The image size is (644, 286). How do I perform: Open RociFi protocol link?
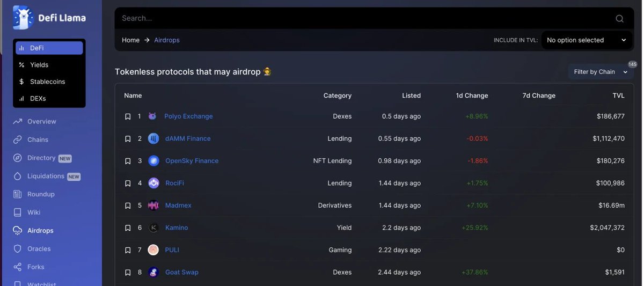click(174, 183)
